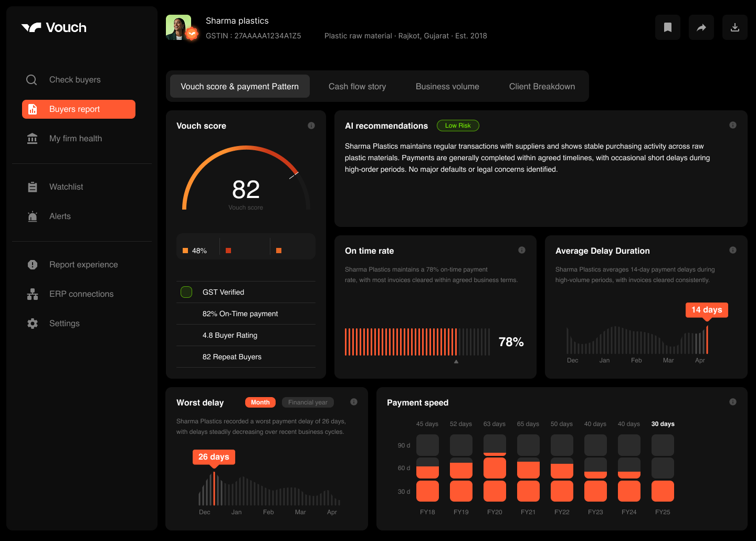Image resolution: width=756 pixels, height=541 pixels.
Task: Bookmark this buyer report
Action: coord(668,27)
